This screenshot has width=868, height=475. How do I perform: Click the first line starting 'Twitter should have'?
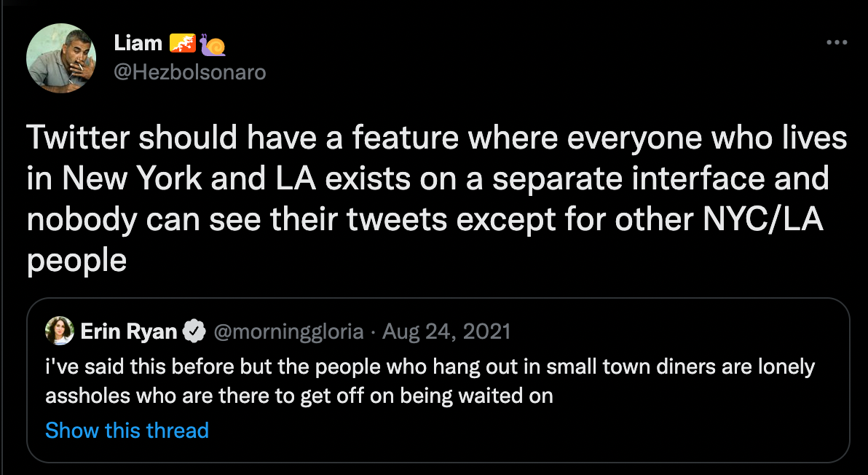coord(437,139)
